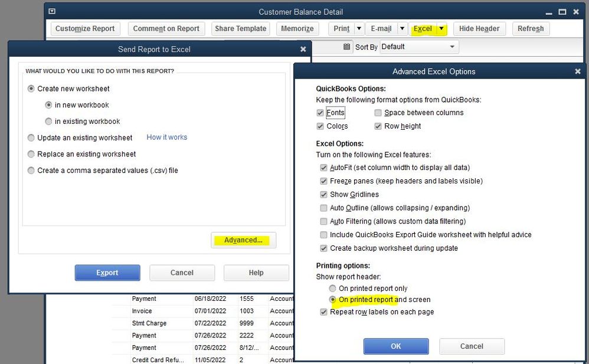Minimize the Customer Balance Detail window
Image resolution: width=589 pixels, height=364 pixels.
pyautogui.click(x=549, y=13)
